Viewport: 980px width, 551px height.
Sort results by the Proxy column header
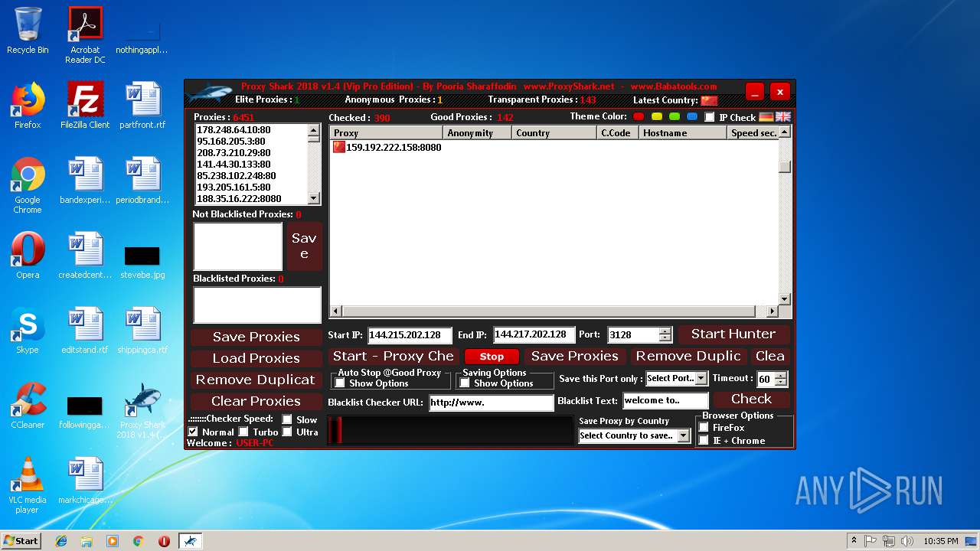pos(387,133)
